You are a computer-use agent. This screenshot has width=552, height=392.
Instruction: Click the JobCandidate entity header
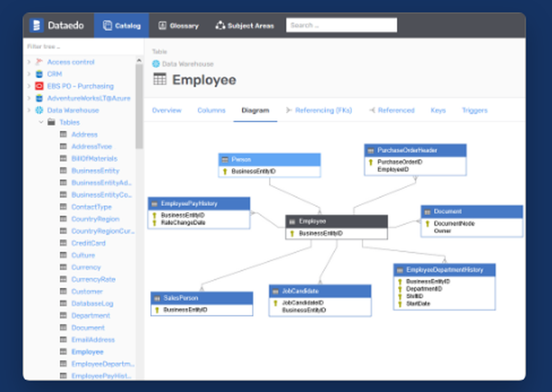320,291
